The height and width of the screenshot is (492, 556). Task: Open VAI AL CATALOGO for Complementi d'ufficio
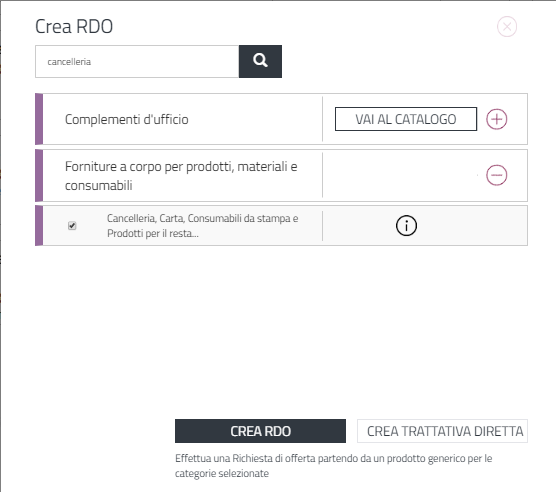[406, 119]
